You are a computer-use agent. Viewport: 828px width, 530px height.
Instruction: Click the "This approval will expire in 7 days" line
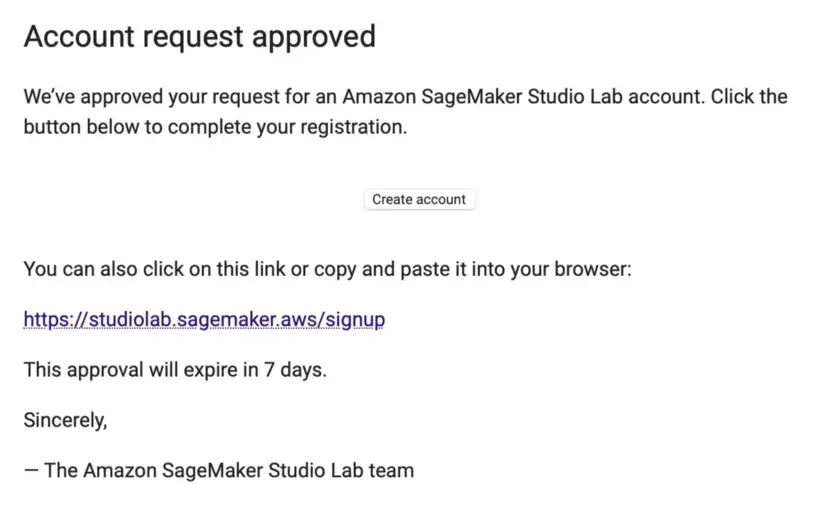(175, 370)
